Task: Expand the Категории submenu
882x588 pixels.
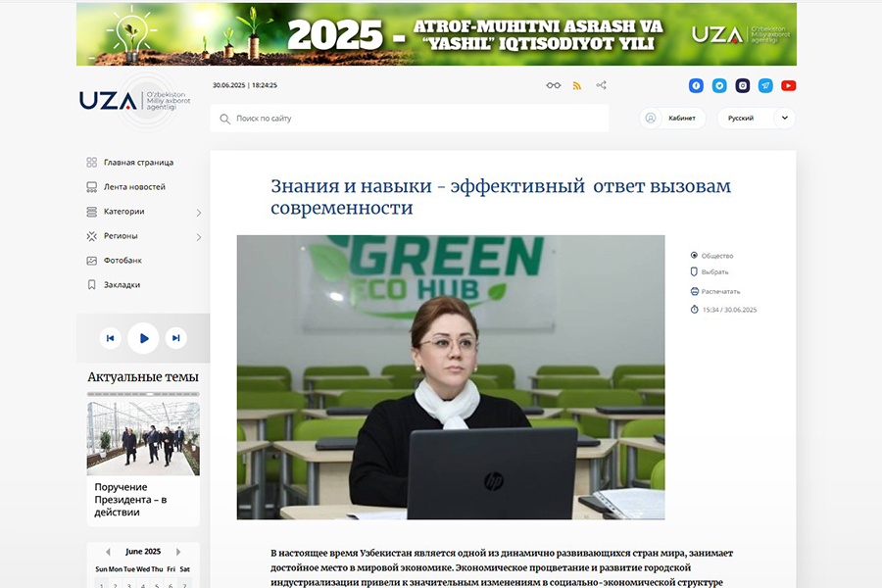Action: (x=199, y=212)
